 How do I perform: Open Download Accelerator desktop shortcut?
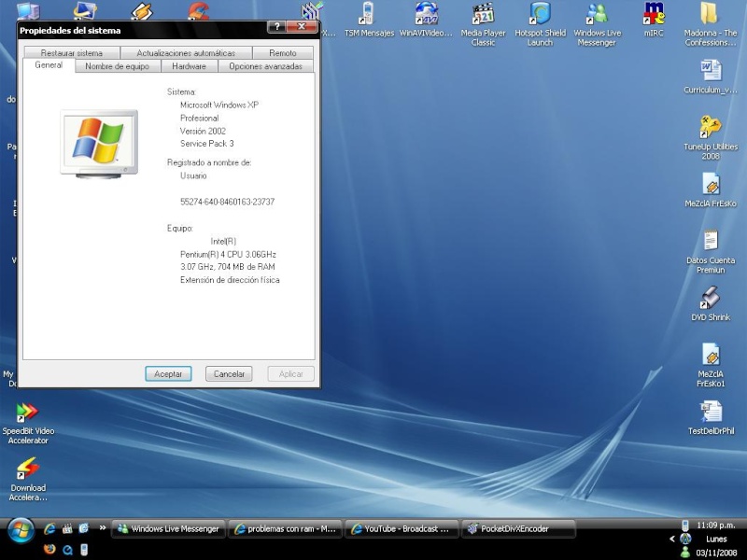tap(28, 479)
